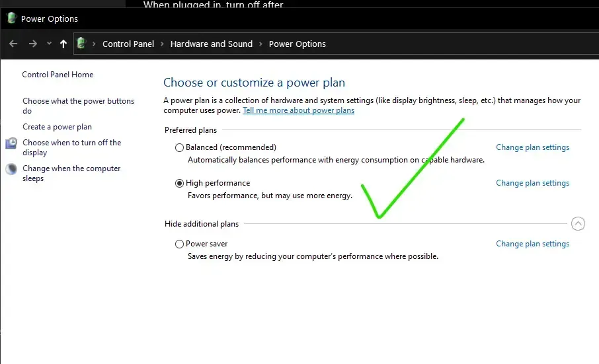Open chevron after address bar battery icon
The image size is (599, 364).
(x=94, y=44)
